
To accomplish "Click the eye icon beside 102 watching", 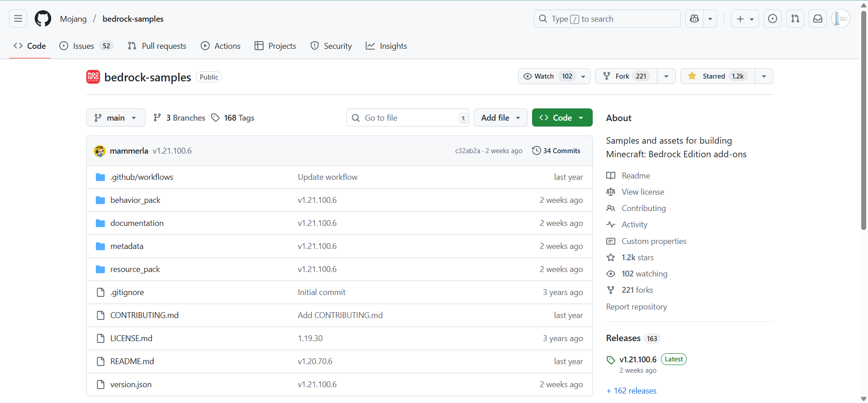I will pyautogui.click(x=611, y=274).
